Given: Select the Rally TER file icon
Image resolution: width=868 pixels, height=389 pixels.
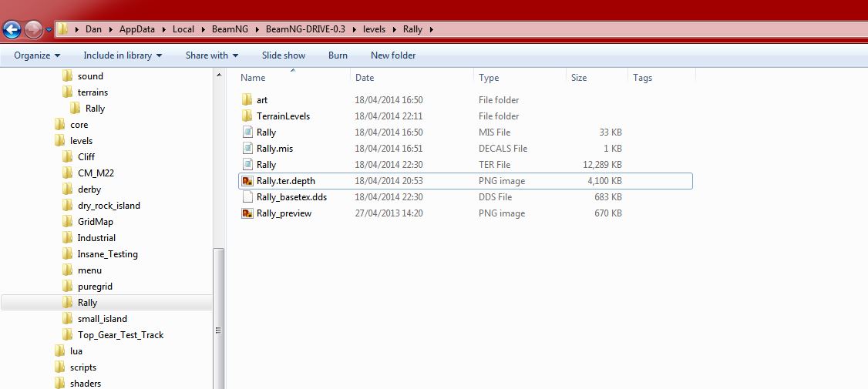Looking at the screenshot, I should pyautogui.click(x=247, y=164).
